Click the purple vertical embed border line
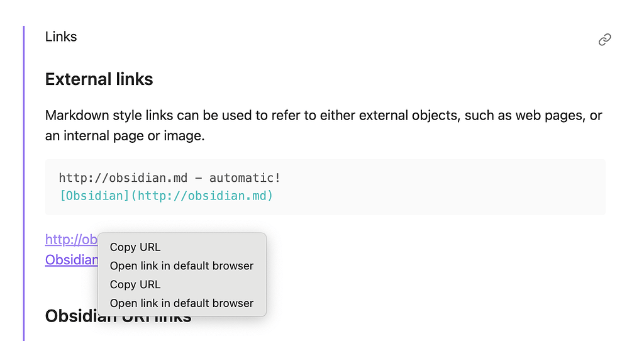Screen dimensions: 644x341 point(24,183)
